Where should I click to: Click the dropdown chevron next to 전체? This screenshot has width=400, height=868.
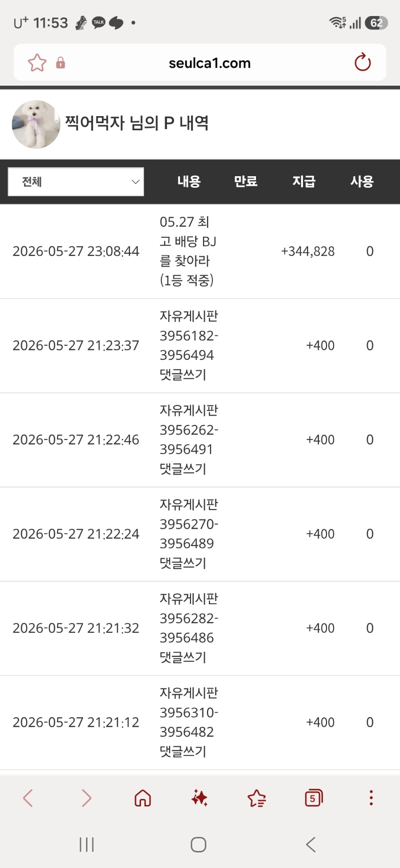pos(135,182)
